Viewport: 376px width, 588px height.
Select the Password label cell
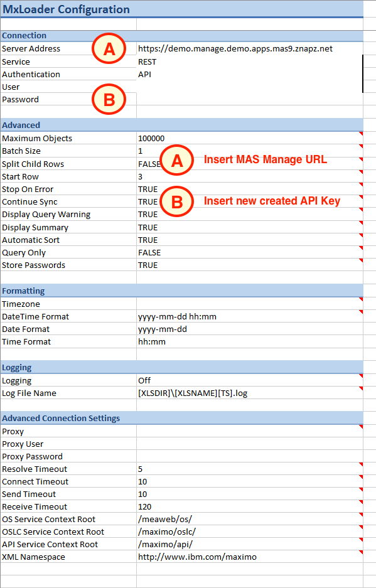click(68, 99)
